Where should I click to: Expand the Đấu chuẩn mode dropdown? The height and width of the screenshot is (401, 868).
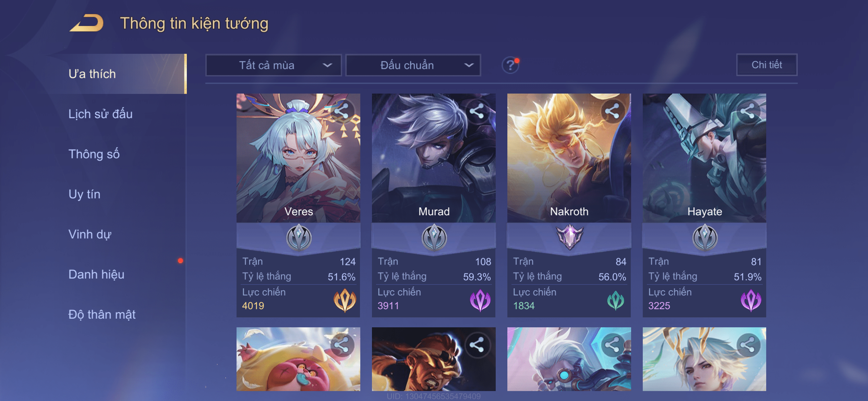coord(413,65)
